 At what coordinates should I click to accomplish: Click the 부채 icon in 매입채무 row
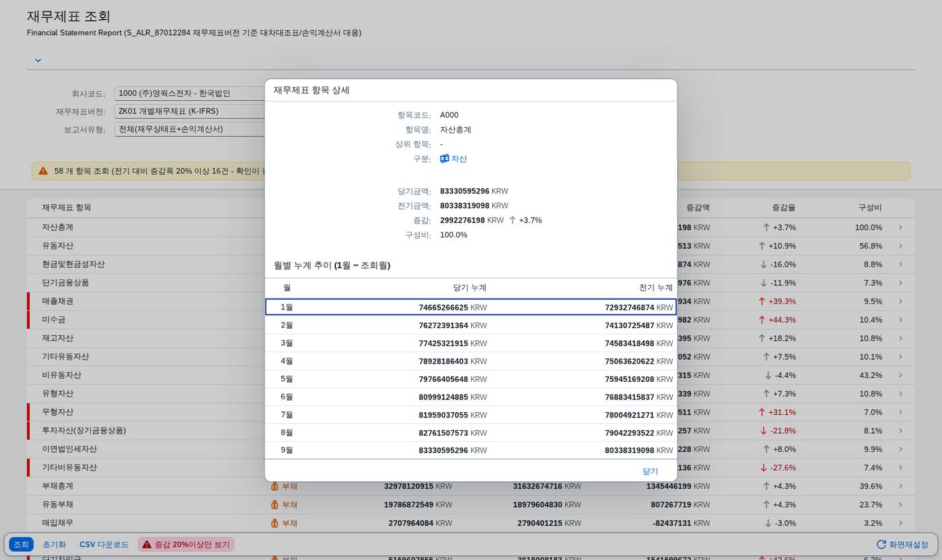pyautogui.click(x=275, y=523)
